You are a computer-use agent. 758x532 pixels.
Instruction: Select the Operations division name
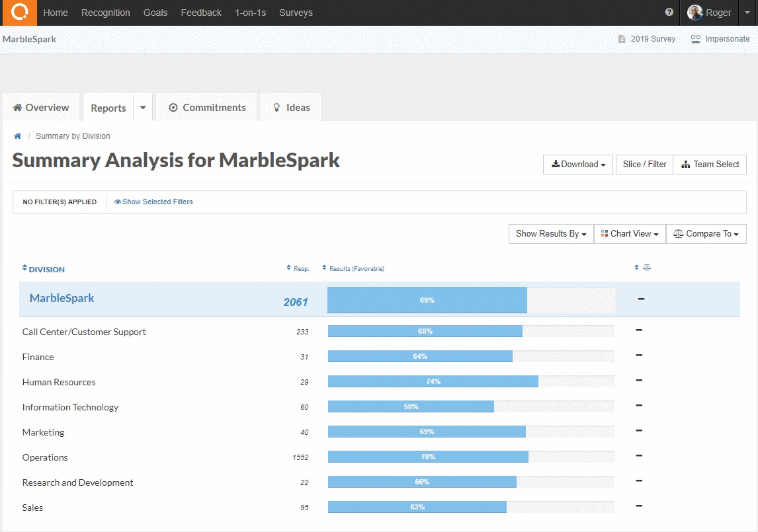coord(45,457)
